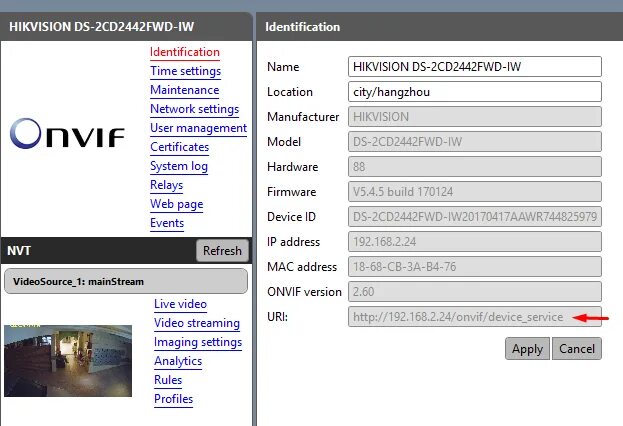The width and height of the screenshot is (623, 426).
Task: Open Network settings
Action: pyautogui.click(x=195, y=109)
